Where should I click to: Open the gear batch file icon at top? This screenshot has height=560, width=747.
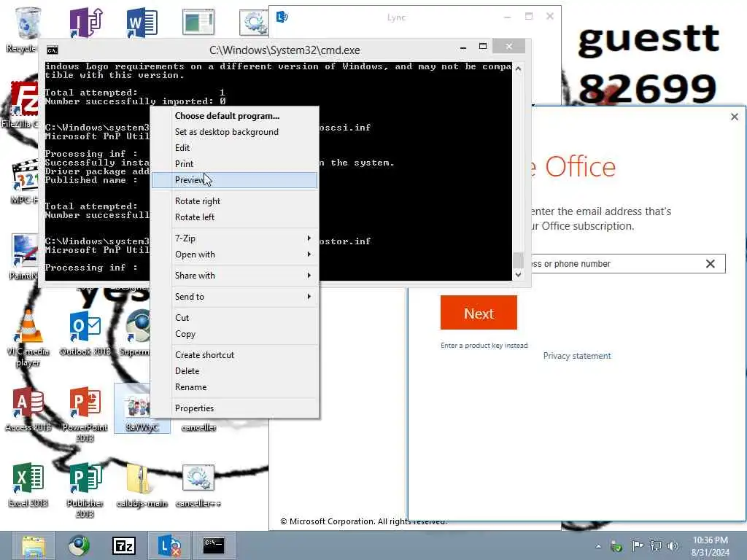(x=253, y=23)
